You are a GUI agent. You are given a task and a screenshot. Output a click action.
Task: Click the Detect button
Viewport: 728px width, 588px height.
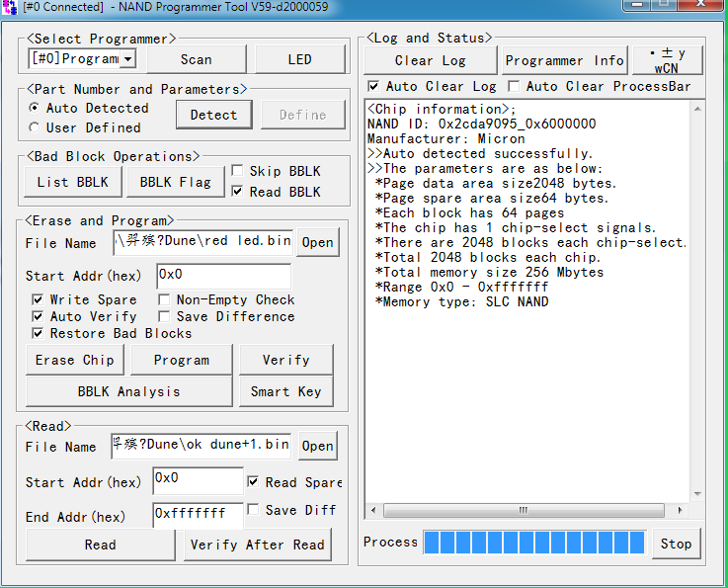point(213,115)
